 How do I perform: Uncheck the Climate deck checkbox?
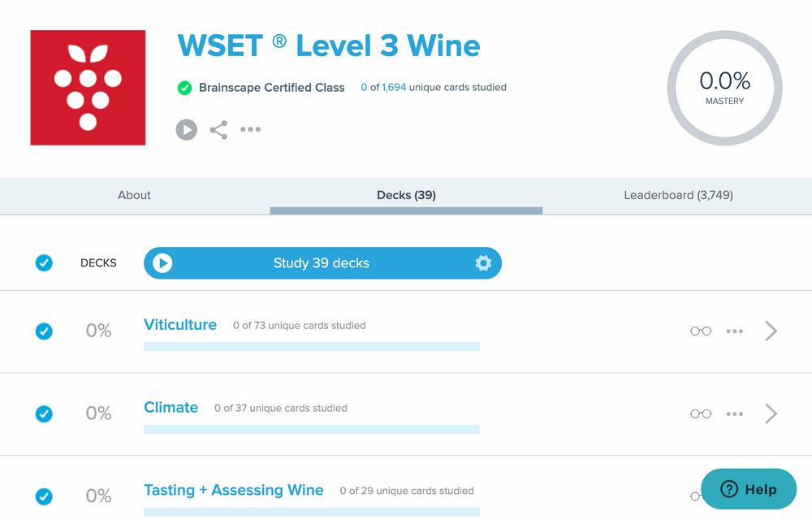(44, 414)
